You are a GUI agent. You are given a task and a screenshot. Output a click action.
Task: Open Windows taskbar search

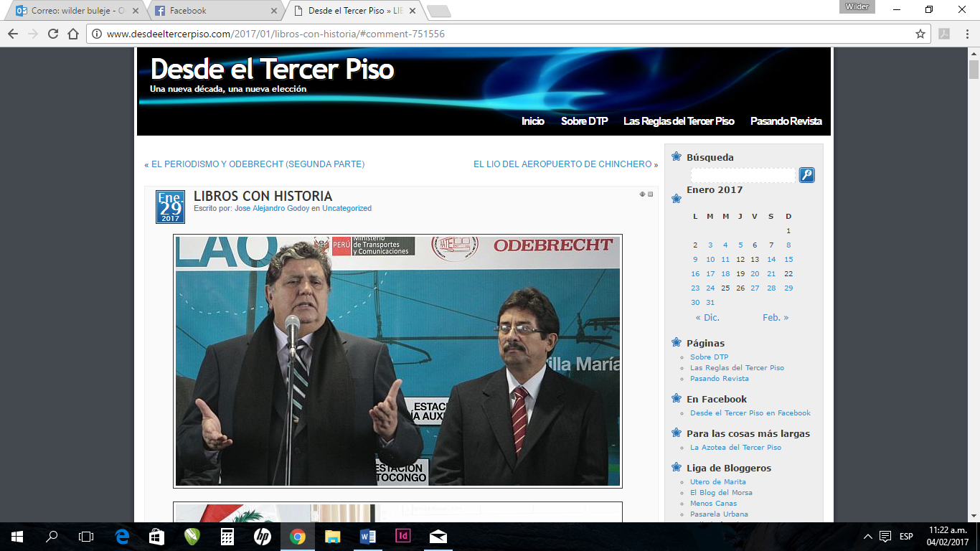(x=52, y=537)
